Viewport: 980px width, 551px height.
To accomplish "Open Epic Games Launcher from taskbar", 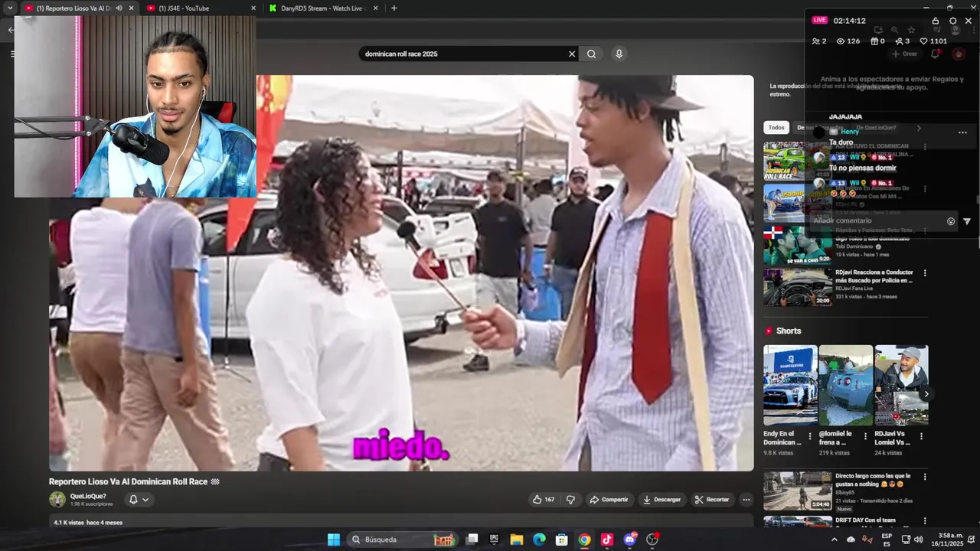I will click(x=494, y=540).
